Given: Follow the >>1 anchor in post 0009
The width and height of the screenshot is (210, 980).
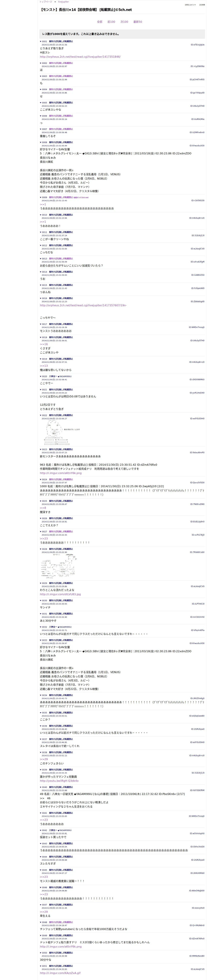Looking at the screenshot, I should pyautogui.click(x=43, y=204).
